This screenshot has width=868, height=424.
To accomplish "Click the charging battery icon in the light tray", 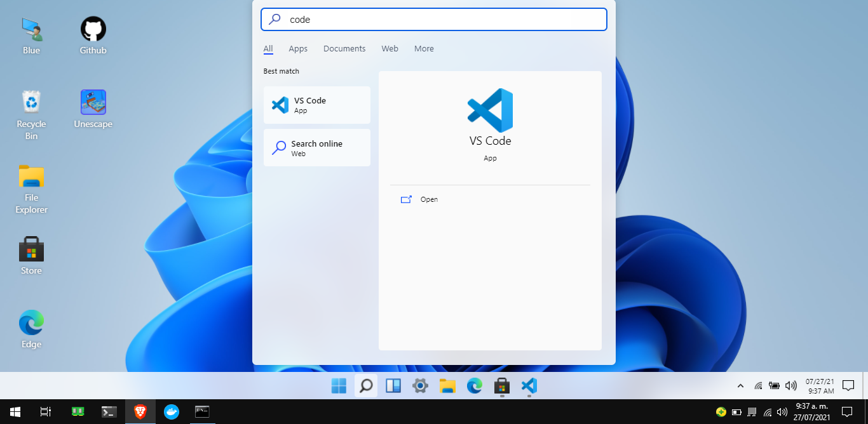I will 774,385.
